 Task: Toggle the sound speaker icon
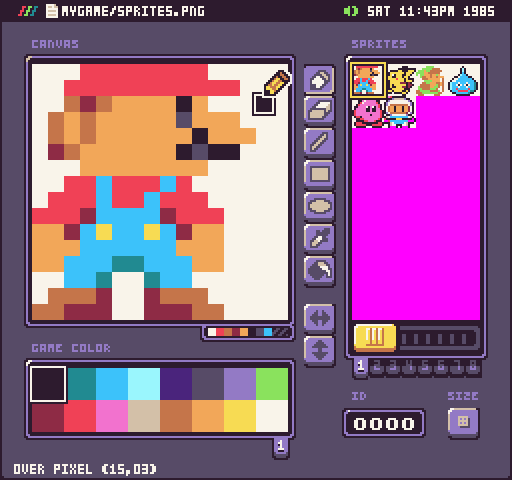point(351,11)
